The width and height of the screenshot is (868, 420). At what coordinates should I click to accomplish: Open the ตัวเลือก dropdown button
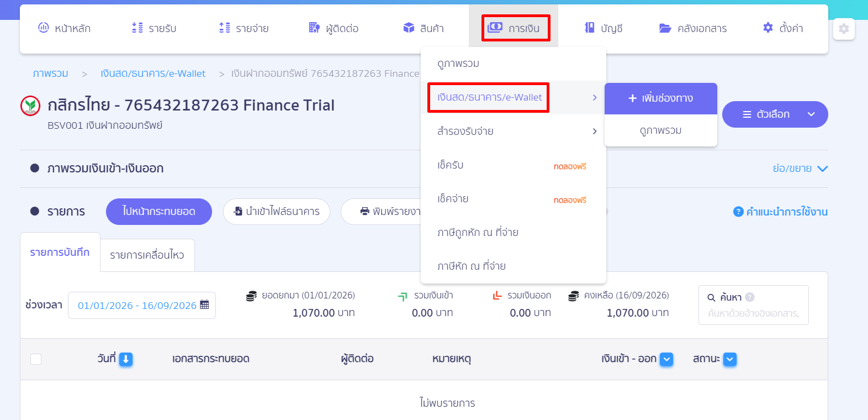click(775, 114)
